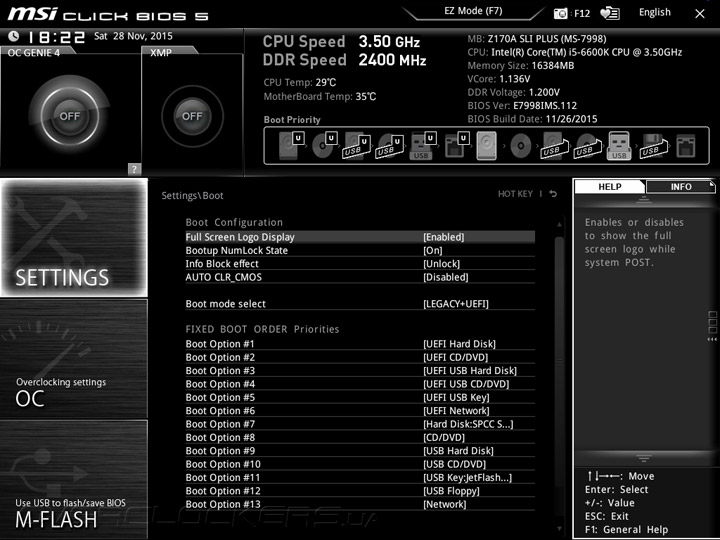Image resolution: width=720 pixels, height=540 pixels.
Task: Open the Full Screen Logo Display [Enabled] value
Action: (x=444, y=237)
